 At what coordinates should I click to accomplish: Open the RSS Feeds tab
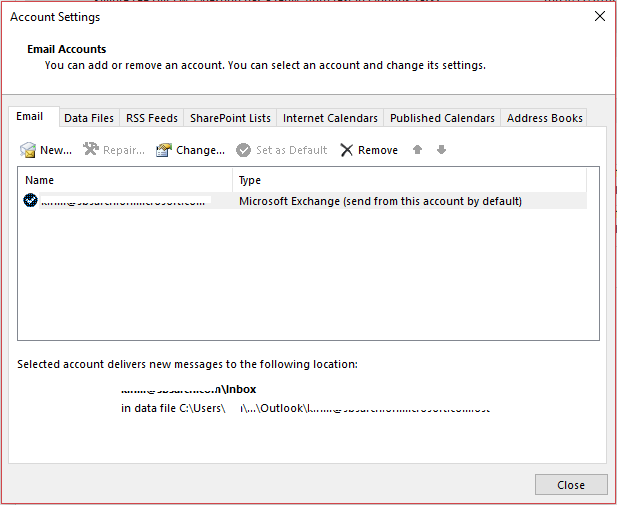pyautogui.click(x=152, y=118)
